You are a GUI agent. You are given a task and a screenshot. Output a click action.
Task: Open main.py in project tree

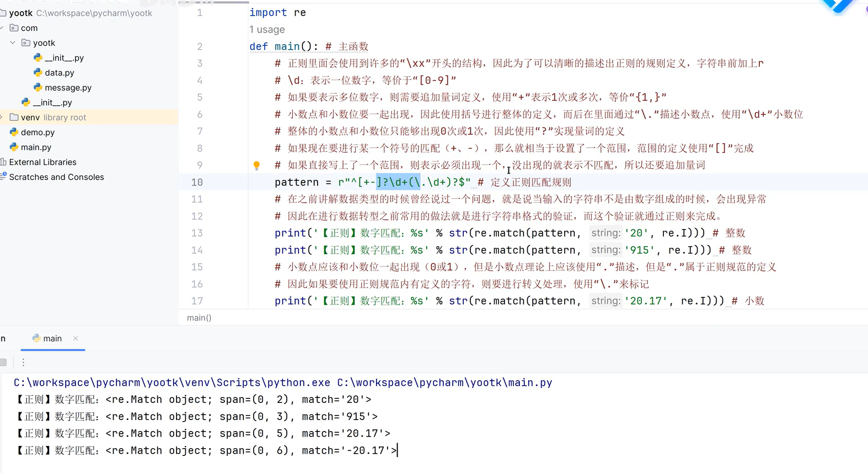point(36,147)
